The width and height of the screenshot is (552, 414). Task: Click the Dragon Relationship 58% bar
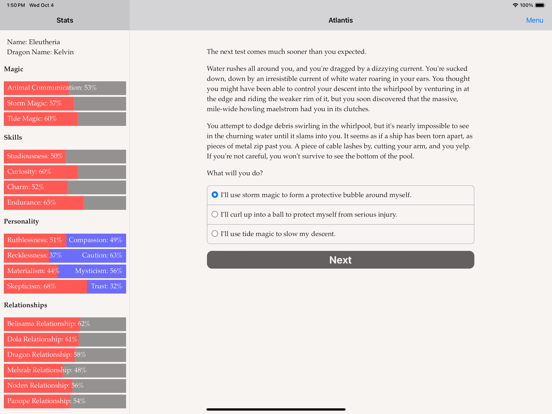65,355
